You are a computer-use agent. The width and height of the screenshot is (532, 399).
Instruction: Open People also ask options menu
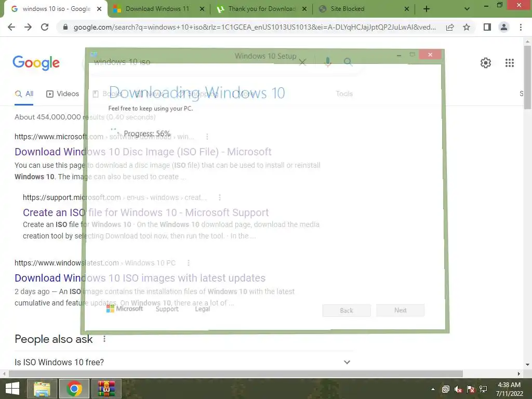click(x=104, y=339)
